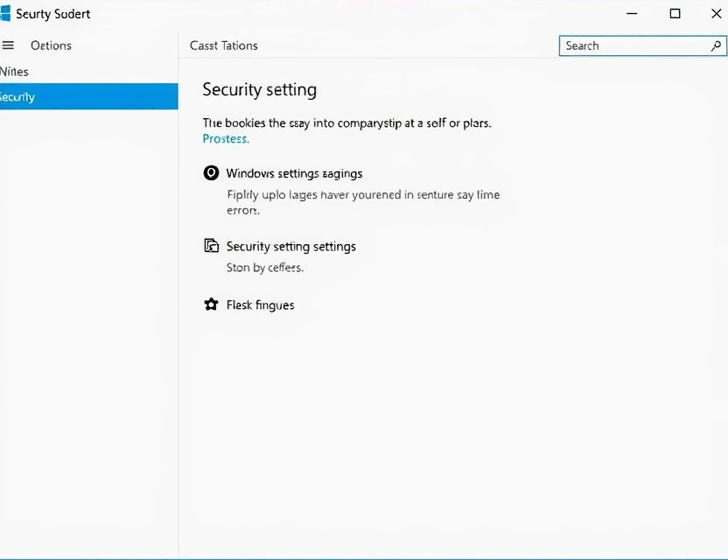This screenshot has height=560, width=728.
Task: Maximize the Seurty Sudert window
Action: coord(675,13)
